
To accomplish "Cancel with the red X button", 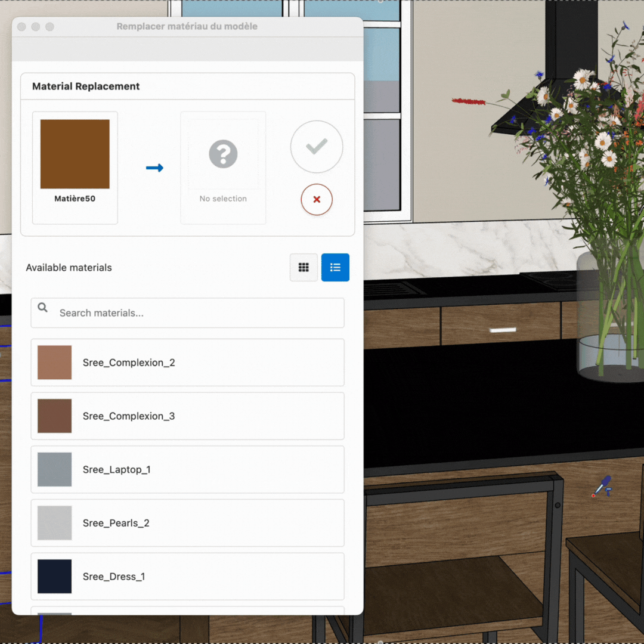I will (x=317, y=199).
